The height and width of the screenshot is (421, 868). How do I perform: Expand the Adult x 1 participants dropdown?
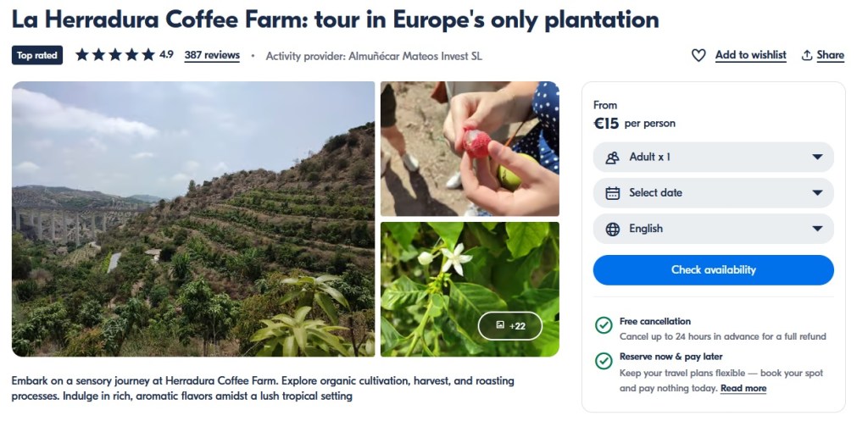pyautogui.click(x=713, y=158)
